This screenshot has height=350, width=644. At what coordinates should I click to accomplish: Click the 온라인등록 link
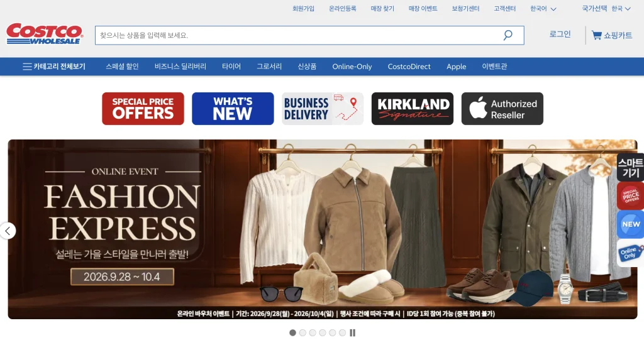click(343, 9)
